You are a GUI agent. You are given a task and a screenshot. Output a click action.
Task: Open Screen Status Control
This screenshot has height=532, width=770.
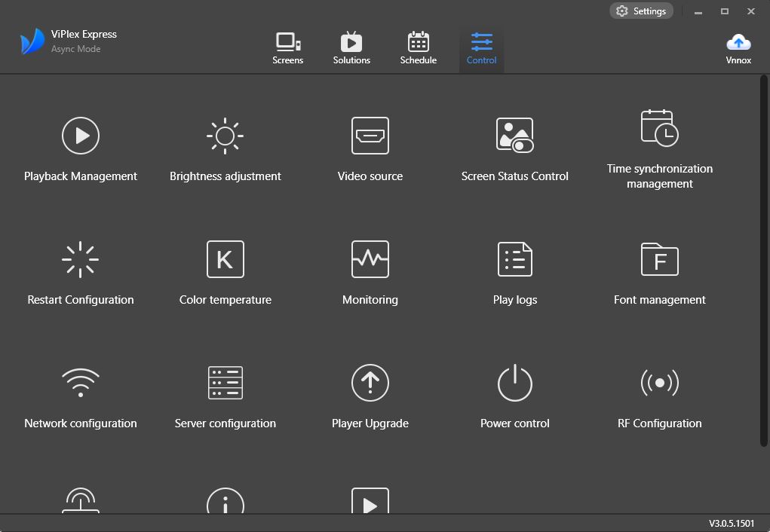515,136
